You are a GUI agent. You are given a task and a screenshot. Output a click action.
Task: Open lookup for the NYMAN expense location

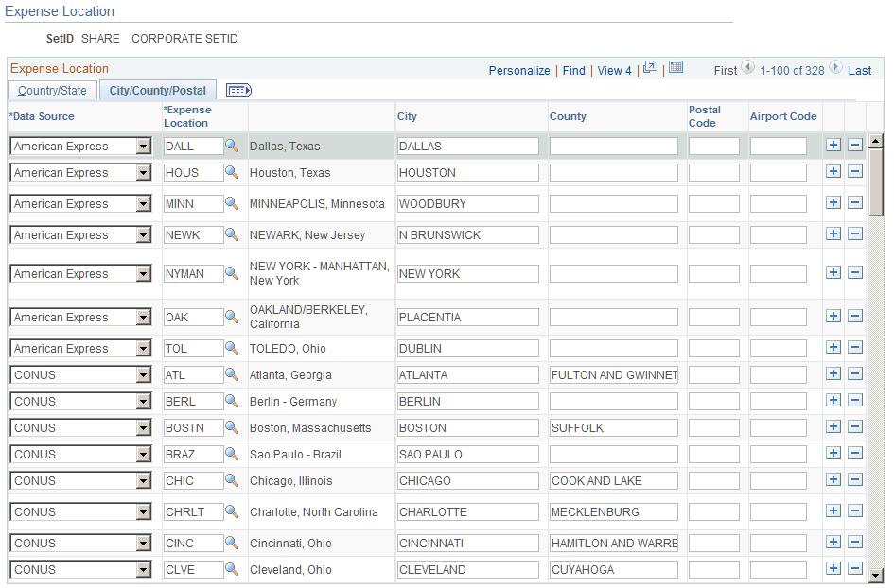pyautogui.click(x=230, y=273)
